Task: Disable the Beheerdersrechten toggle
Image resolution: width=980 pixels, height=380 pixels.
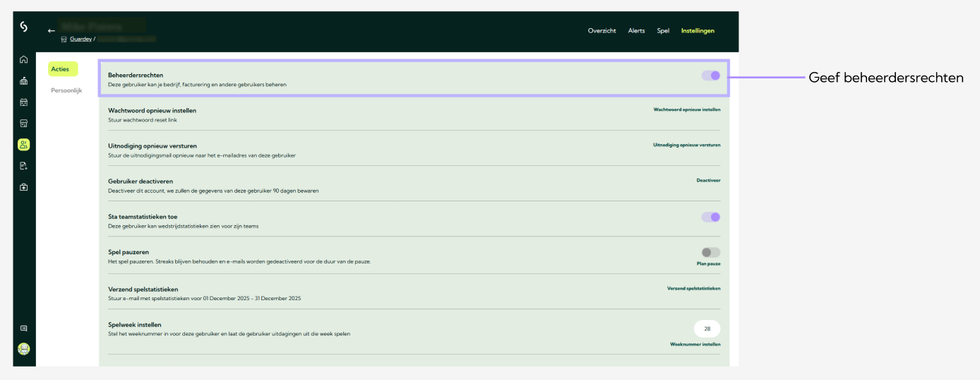Action: pyautogui.click(x=710, y=76)
